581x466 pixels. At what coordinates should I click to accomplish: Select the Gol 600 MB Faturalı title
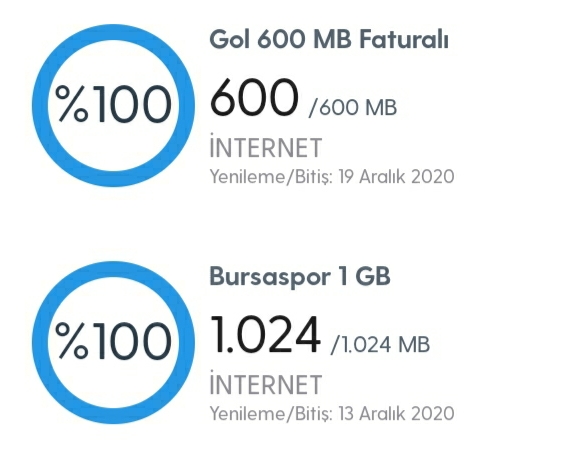(x=329, y=39)
